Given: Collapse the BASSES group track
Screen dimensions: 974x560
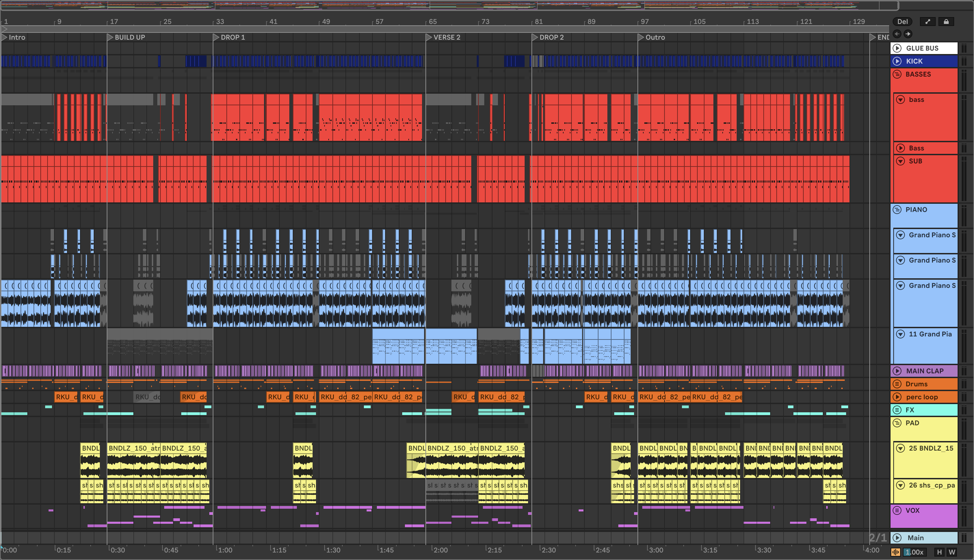Looking at the screenshot, I should tap(897, 74).
